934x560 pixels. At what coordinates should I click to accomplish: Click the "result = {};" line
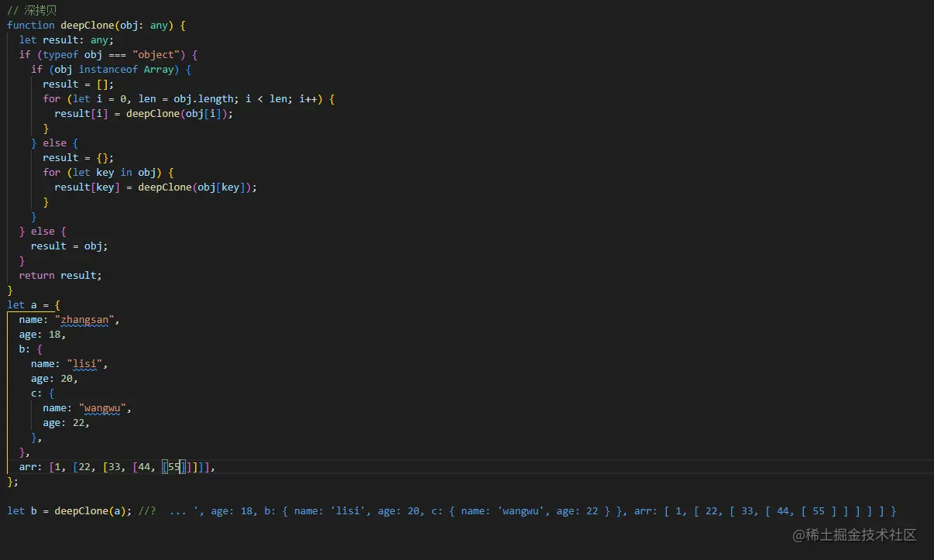pos(78,157)
